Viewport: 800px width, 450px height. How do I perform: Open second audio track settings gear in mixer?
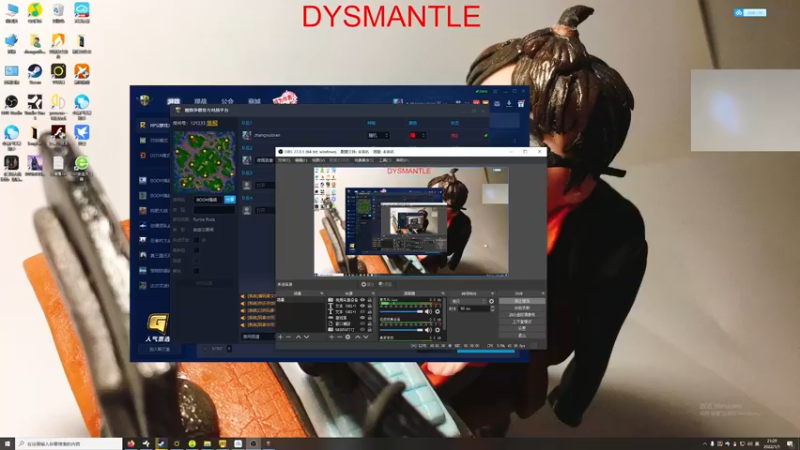pyautogui.click(x=437, y=330)
